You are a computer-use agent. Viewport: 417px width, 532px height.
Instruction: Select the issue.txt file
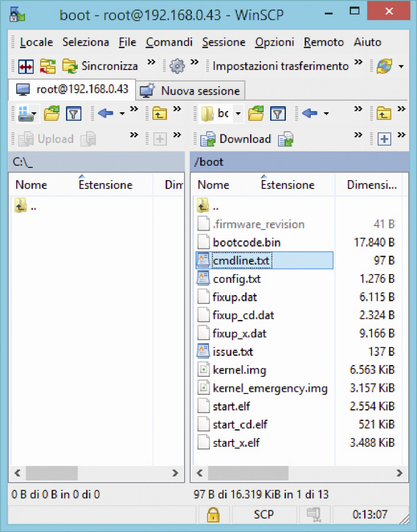(x=233, y=352)
